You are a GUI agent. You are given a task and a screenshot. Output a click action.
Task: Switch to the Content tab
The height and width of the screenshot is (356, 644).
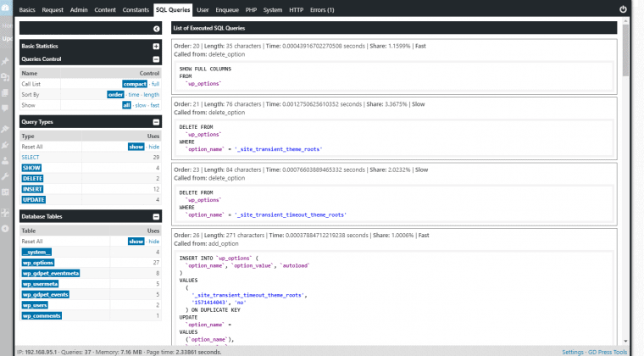(105, 10)
